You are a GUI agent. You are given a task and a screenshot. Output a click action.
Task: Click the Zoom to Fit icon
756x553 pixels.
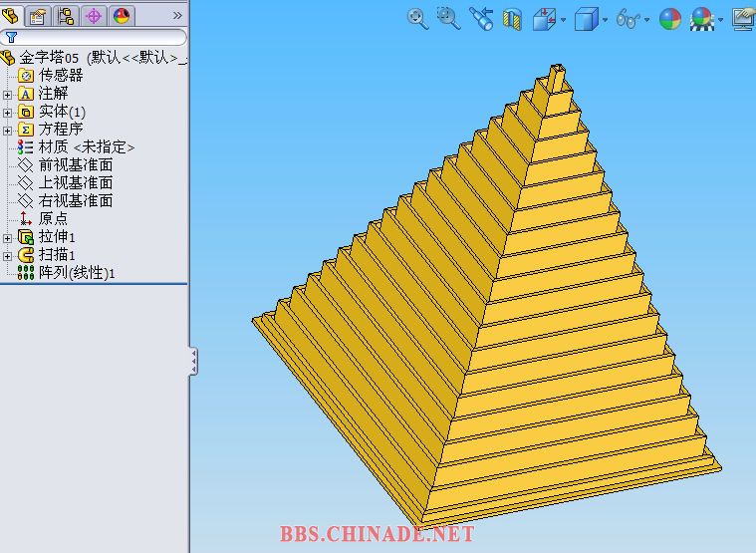coord(417,18)
